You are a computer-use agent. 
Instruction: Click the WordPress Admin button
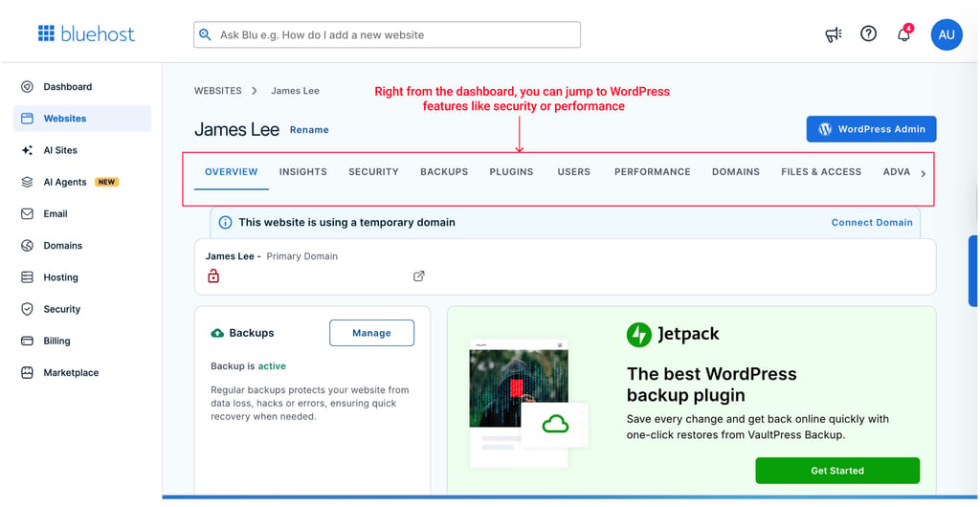871,129
